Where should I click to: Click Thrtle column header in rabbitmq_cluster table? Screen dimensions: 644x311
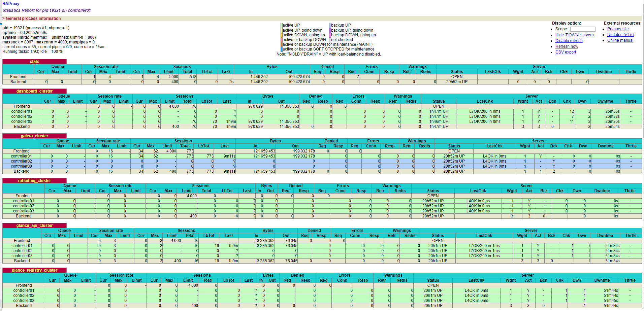[630, 191]
